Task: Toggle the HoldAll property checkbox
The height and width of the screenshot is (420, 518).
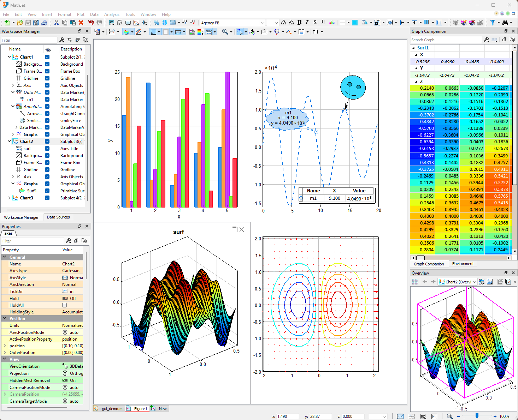Action: [x=64, y=305]
